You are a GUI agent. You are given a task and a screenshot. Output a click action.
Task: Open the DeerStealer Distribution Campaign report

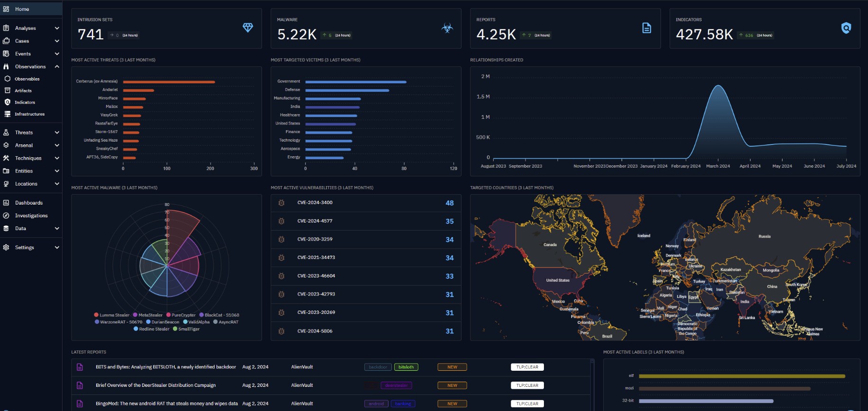[155, 385]
